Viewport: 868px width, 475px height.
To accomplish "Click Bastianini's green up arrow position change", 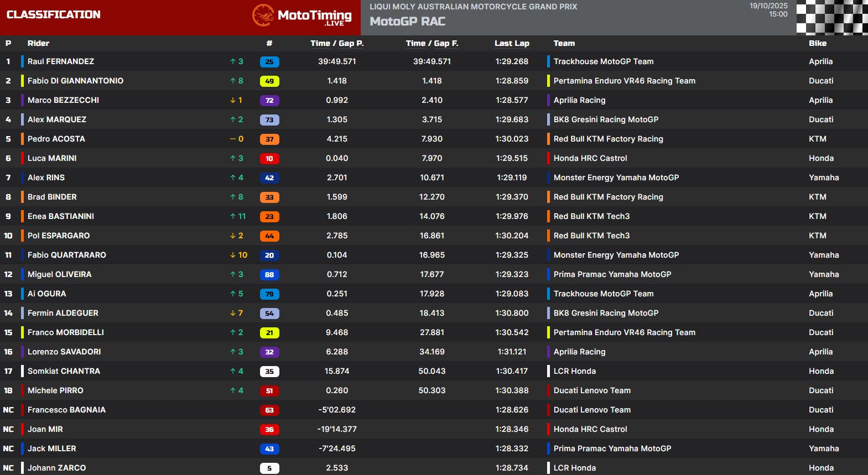I will [x=238, y=216].
